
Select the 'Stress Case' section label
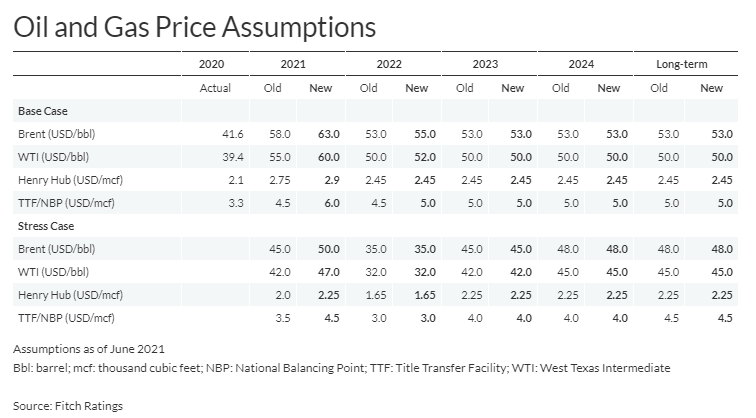[x=46, y=226]
